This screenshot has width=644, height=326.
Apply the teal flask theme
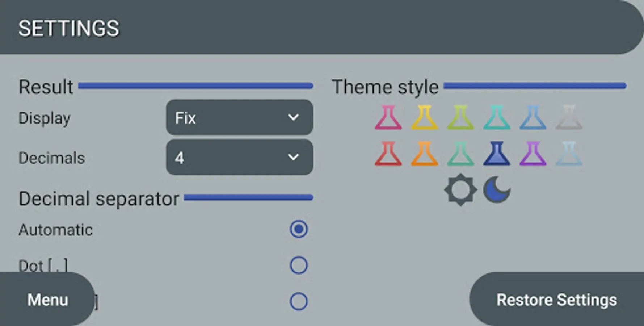pyautogui.click(x=497, y=118)
